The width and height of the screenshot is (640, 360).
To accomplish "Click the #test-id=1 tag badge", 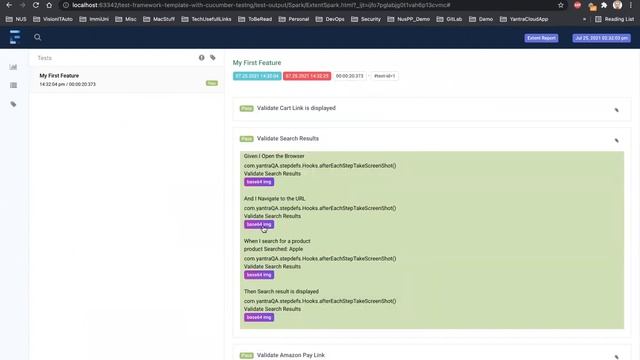I will (384, 76).
